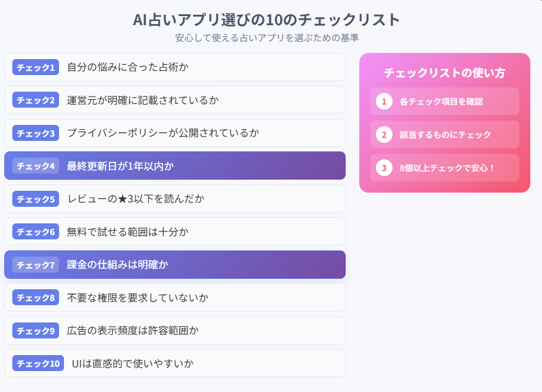Click step number 3 circle
This screenshot has height=392, width=542.
pos(384,167)
